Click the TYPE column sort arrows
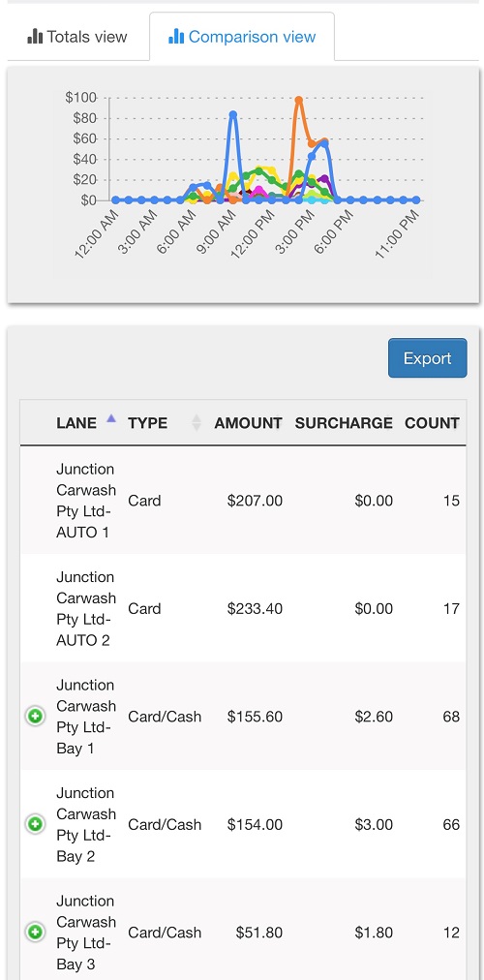The width and height of the screenshot is (484, 980). pyautogui.click(x=197, y=423)
